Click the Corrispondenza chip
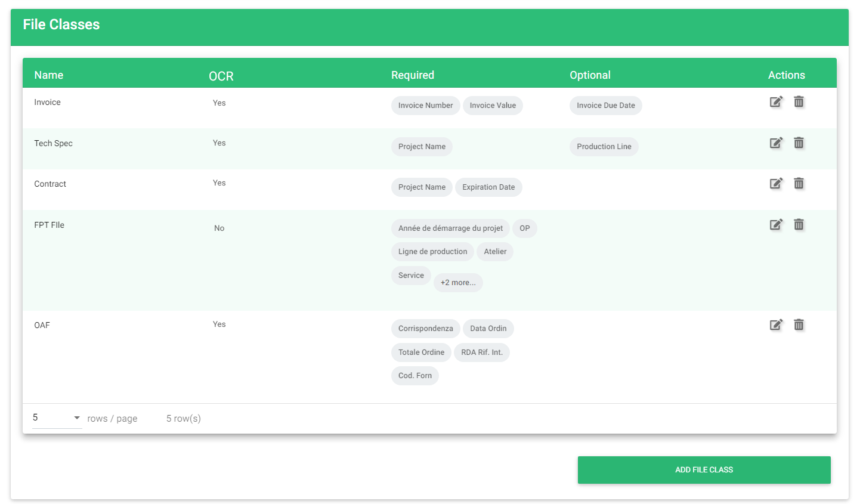Image resolution: width=863 pixels, height=504 pixels. pyautogui.click(x=426, y=329)
